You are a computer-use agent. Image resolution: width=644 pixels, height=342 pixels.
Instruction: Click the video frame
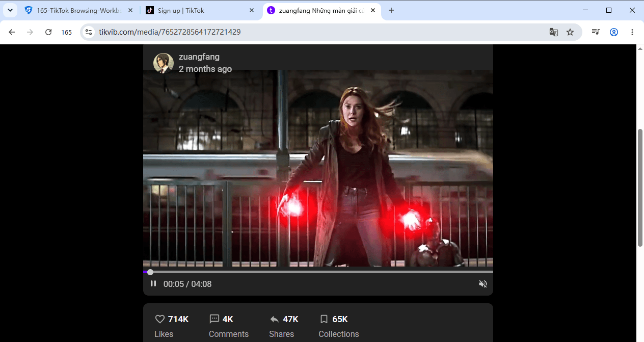point(318,168)
